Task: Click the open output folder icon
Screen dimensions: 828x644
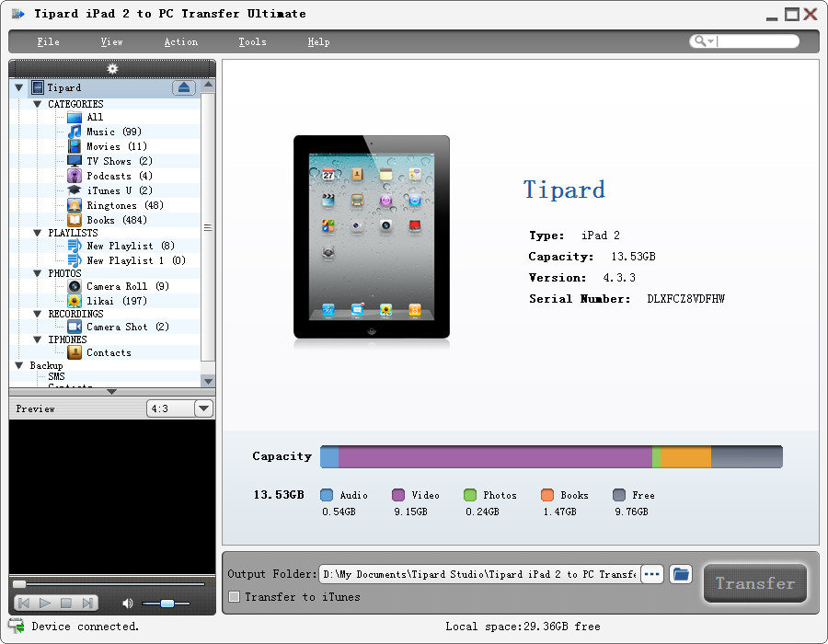Action: click(x=681, y=574)
